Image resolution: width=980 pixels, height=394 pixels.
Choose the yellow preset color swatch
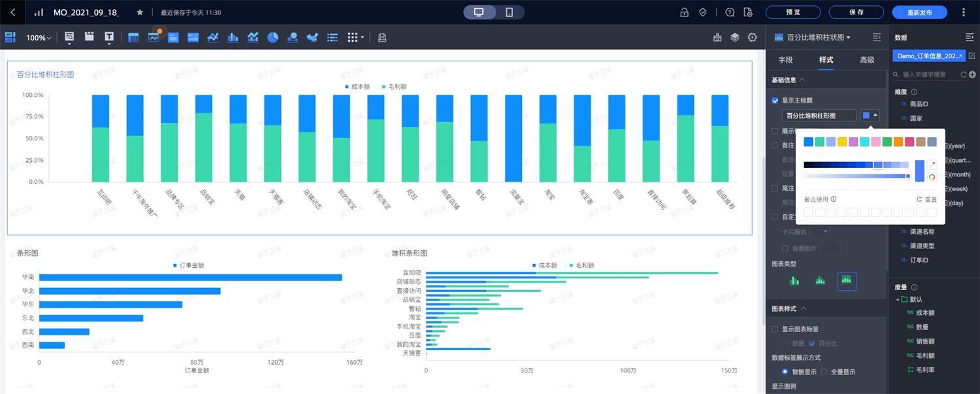[842, 142]
